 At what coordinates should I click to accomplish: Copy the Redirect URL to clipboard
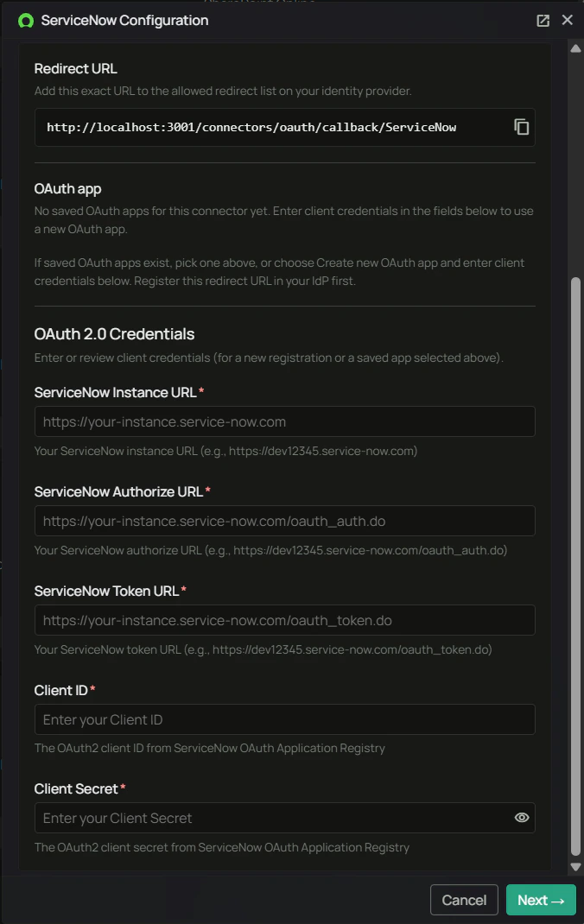pos(522,127)
